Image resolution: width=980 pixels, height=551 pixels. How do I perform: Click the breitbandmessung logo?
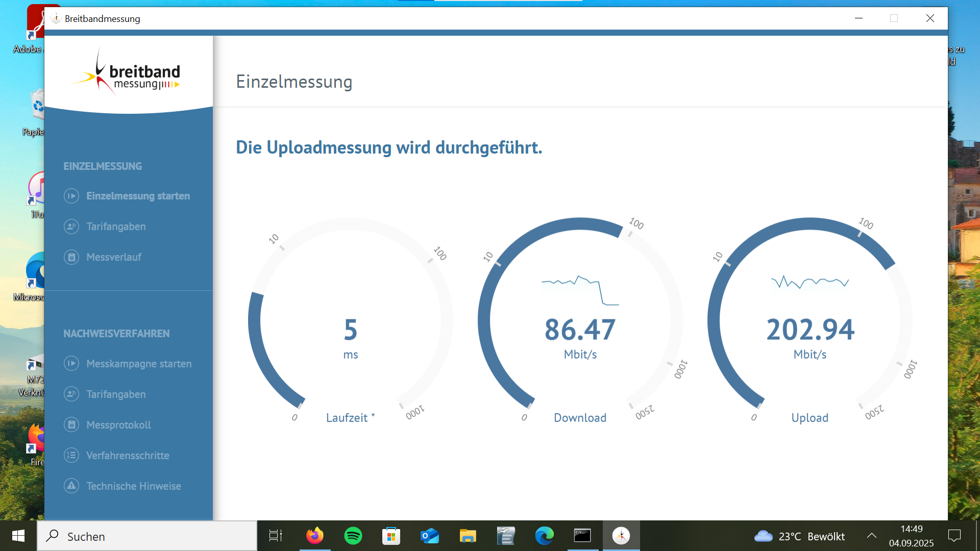click(x=126, y=73)
